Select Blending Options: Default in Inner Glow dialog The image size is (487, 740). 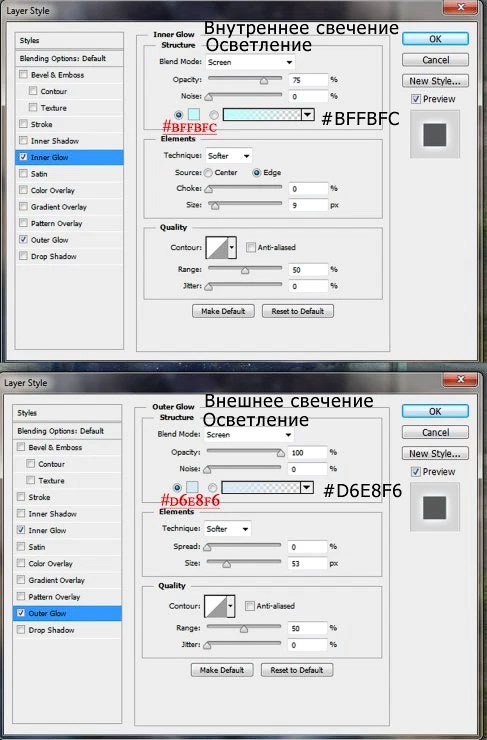point(69,59)
